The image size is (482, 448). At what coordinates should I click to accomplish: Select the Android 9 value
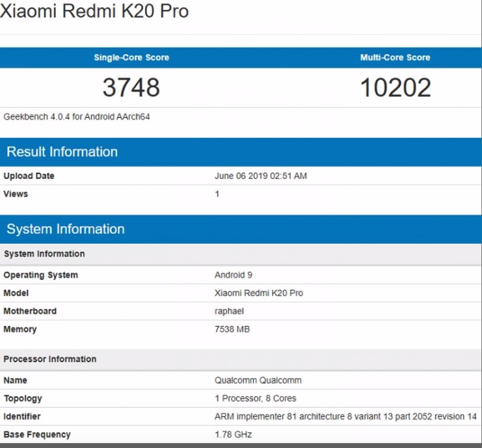tap(233, 275)
